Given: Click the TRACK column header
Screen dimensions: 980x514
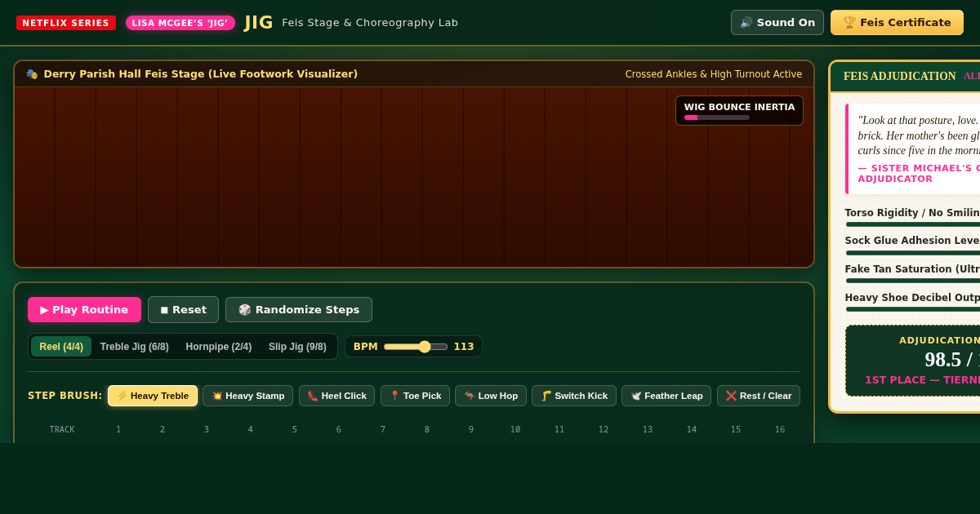Looking at the screenshot, I should click(62, 430).
